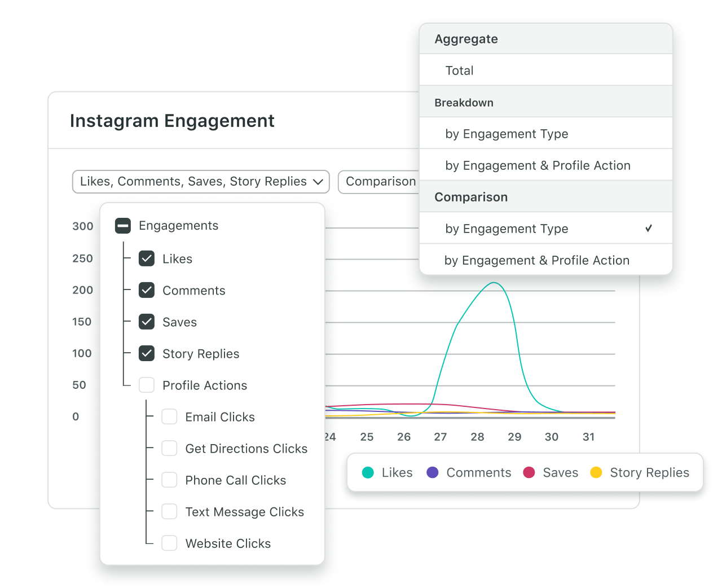Click the y-axis value 150
722x588 pixels.
point(82,322)
